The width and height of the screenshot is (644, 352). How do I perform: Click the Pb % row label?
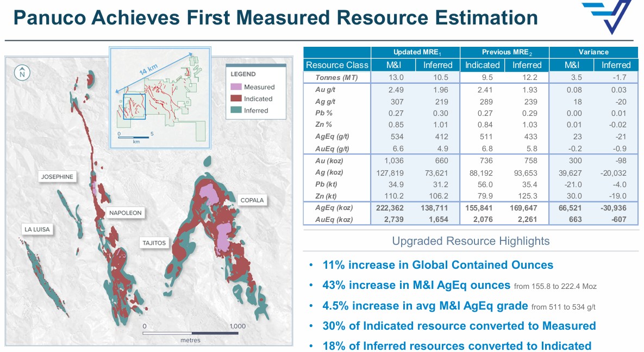pyautogui.click(x=324, y=113)
